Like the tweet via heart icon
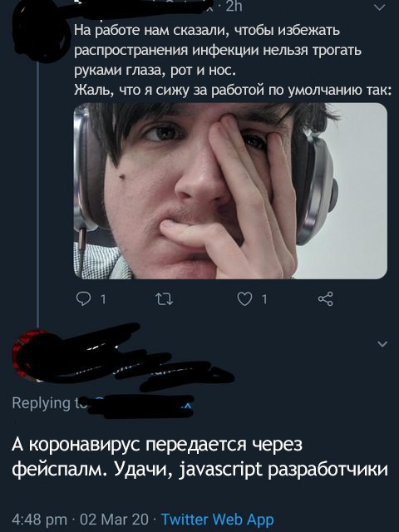The image size is (399, 532). pos(244,299)
